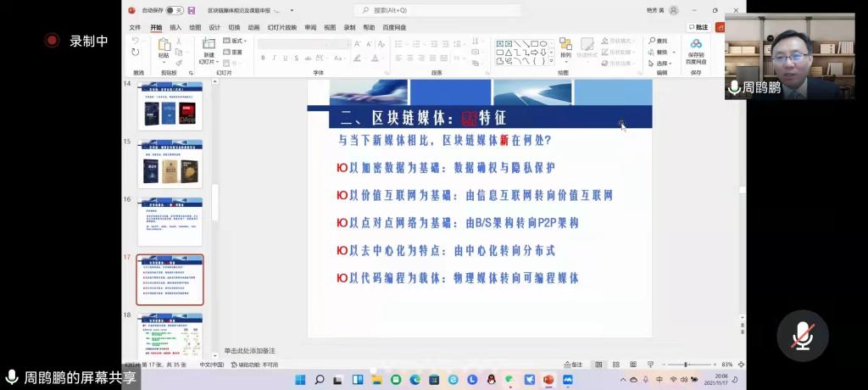Screen dimensions: 868x390
Task: Click the Windows Start icon in taskbar
Action: [300, 380]
